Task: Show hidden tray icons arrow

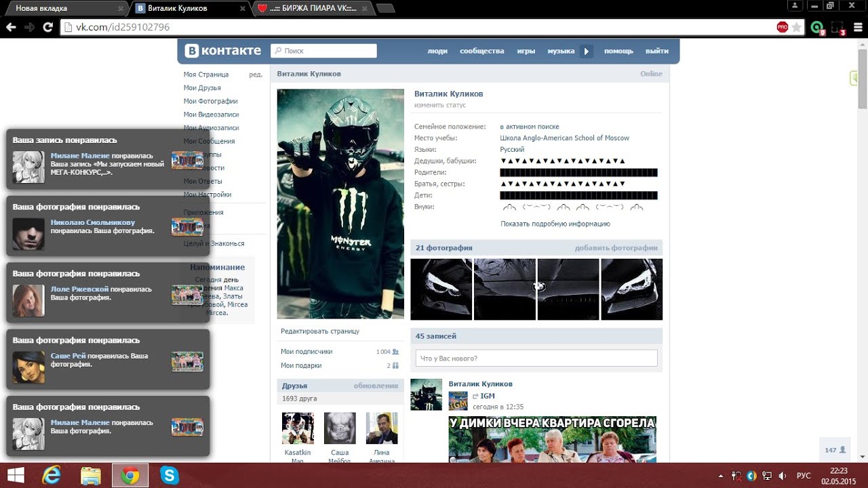Action: pos(722,476)
